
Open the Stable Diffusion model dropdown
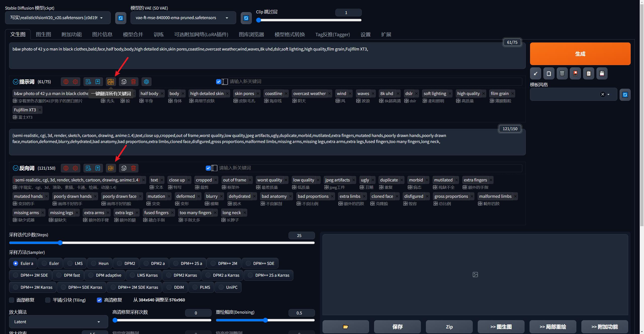tap(58, 18)
